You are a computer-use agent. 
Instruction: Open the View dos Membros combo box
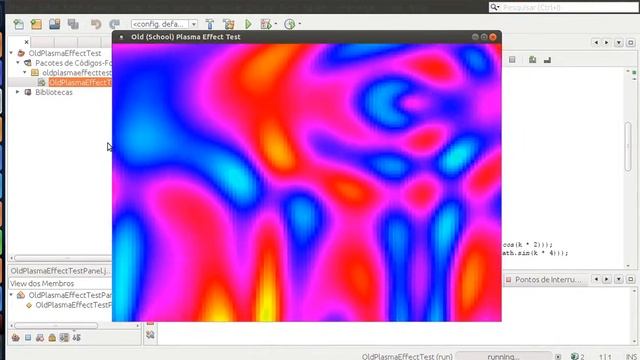pos(60,283)
